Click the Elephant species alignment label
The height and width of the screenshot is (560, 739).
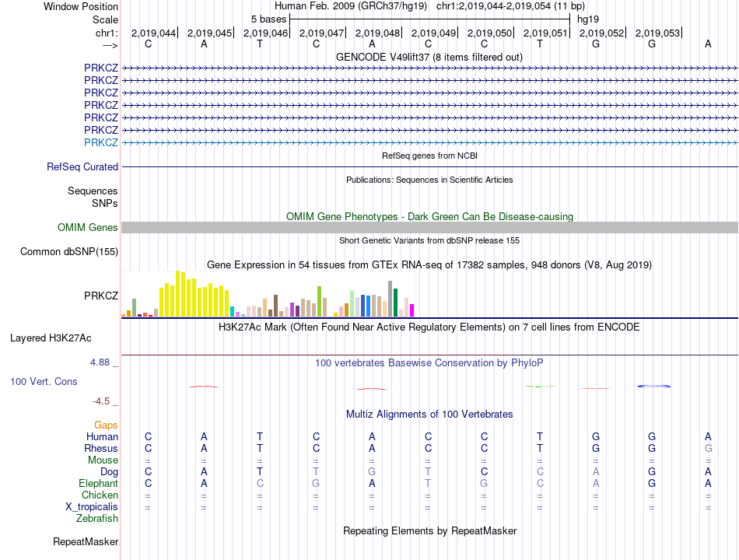(x=99, y=483)
